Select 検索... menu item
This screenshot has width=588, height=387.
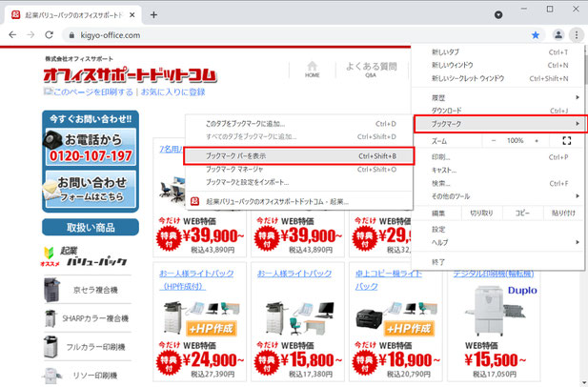pyautogui.click(x=497, y=183)
